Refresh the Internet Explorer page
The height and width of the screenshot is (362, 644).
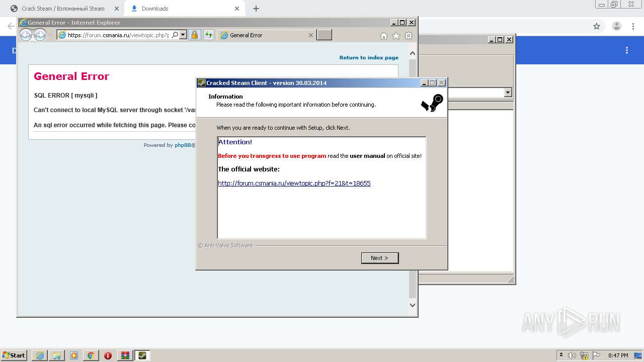(208, 35)
